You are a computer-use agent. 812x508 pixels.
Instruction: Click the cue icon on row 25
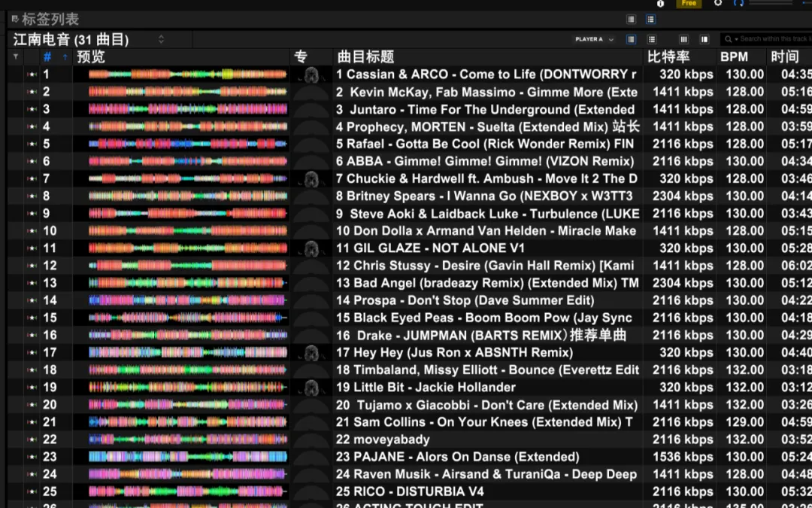32,491
